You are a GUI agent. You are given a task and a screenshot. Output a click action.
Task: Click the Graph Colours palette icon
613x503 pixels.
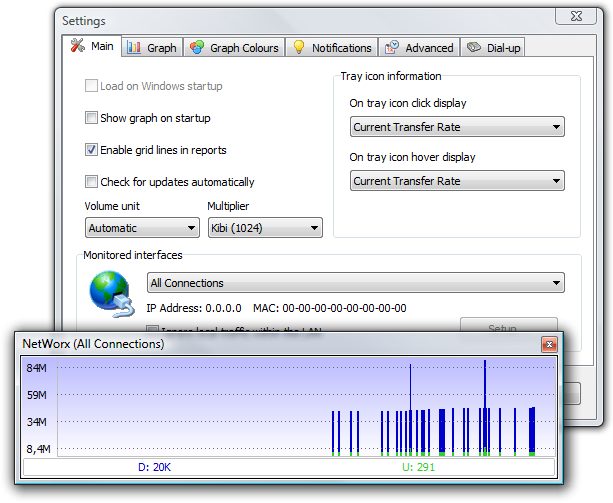pyautogui.click(x=197, y=47)
